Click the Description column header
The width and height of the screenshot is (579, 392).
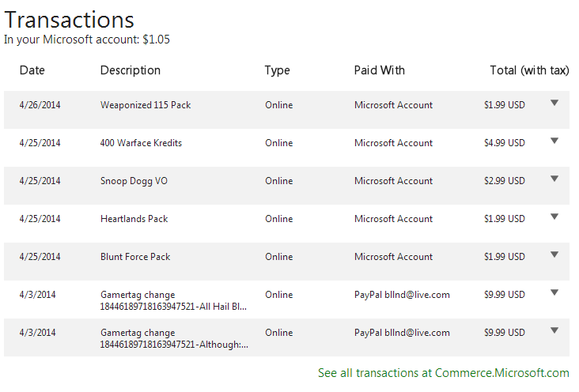(131, 70)
